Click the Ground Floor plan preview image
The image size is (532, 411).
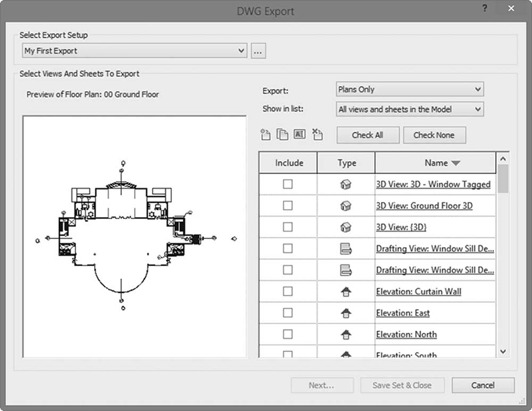135,236
